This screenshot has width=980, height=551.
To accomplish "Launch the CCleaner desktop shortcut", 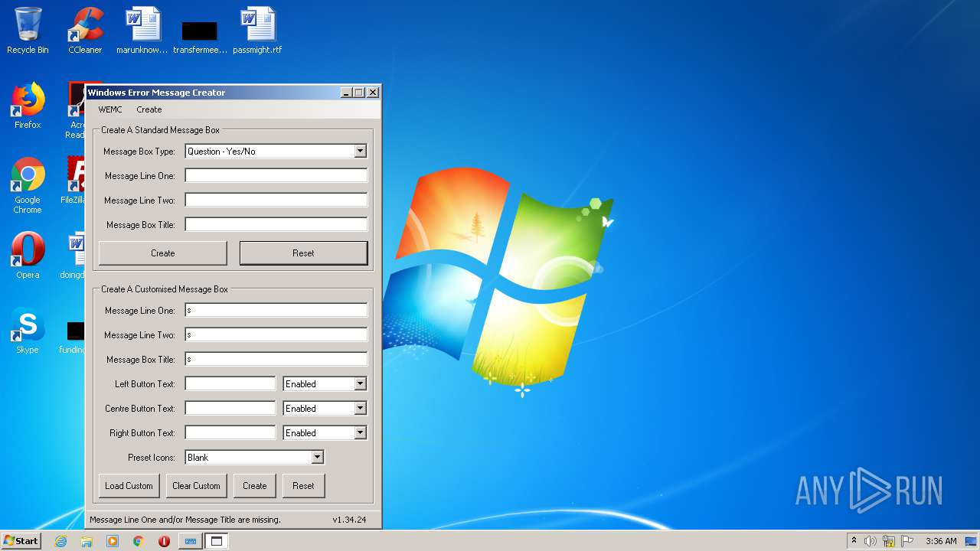I will pyautogui.click(x=85, y=31).
